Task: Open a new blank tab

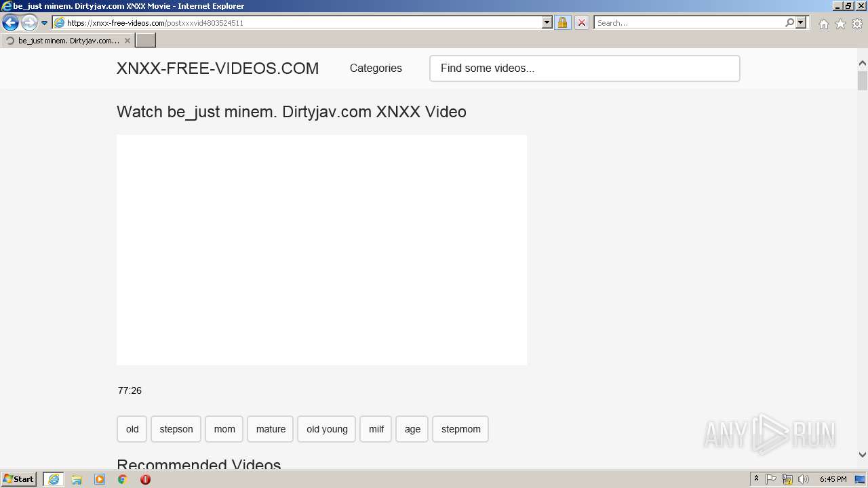Action: pos(146,41)
